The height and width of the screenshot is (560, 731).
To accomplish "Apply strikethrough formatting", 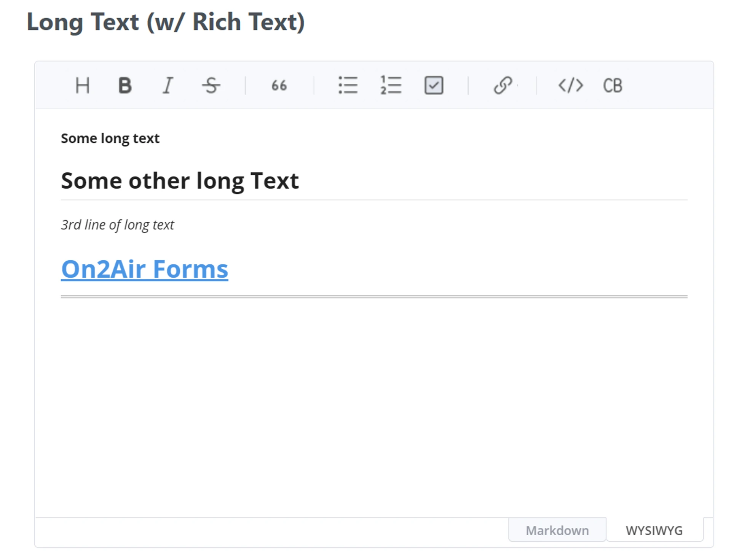I will 211,85.
